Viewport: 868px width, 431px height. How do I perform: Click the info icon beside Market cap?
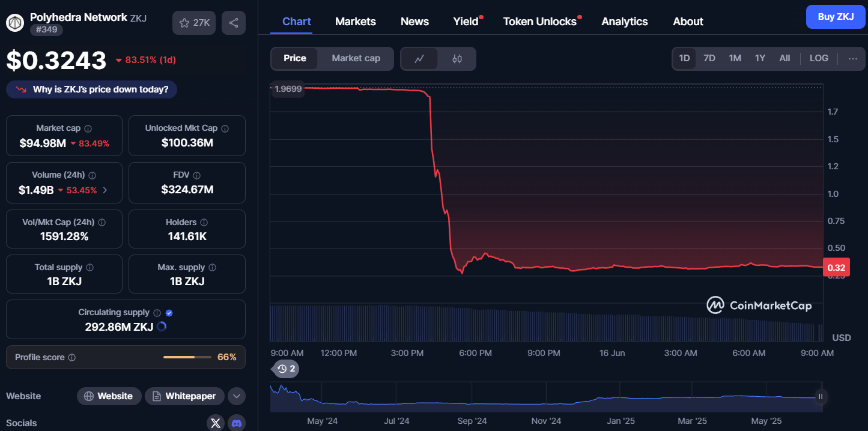coord(88,128)
